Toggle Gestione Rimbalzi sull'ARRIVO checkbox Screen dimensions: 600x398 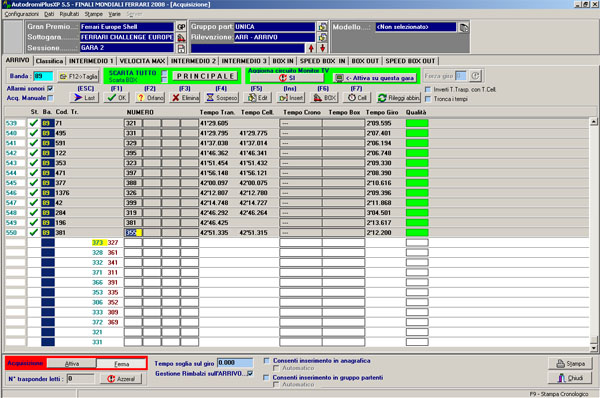click(250, 374)
